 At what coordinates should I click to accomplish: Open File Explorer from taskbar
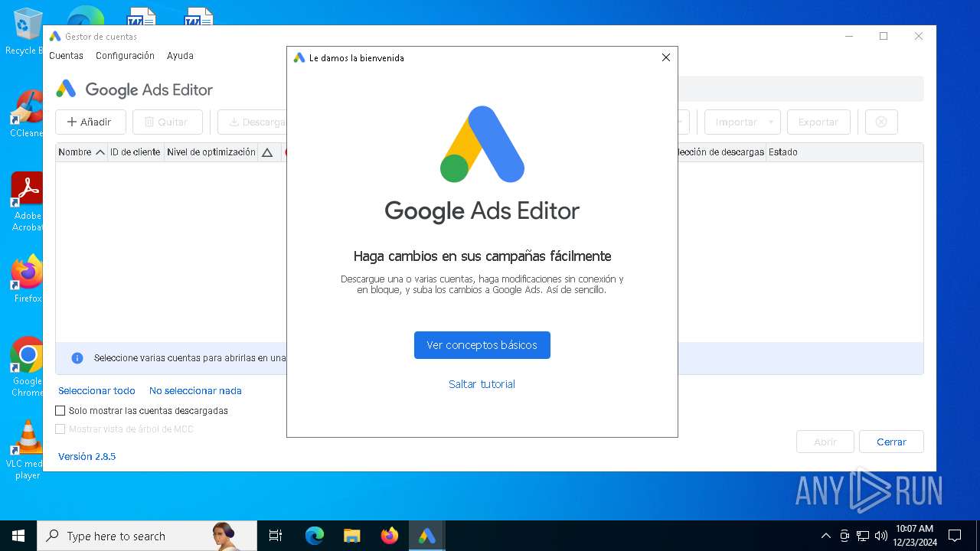(x=352, y=536)
